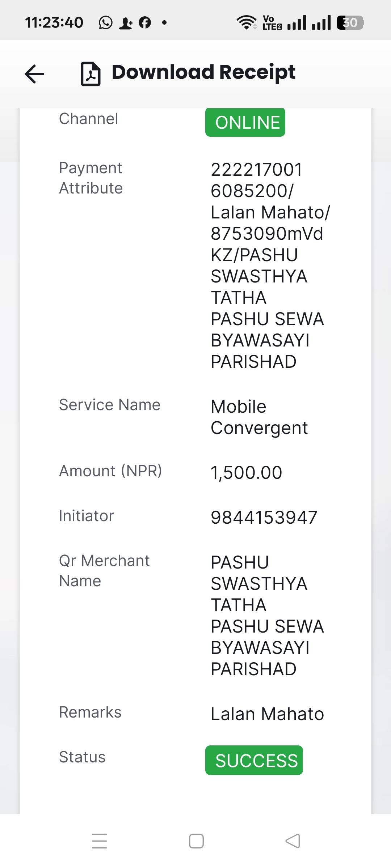Tap the home navigation button
391x868 pixels.
tap(196, 841)
